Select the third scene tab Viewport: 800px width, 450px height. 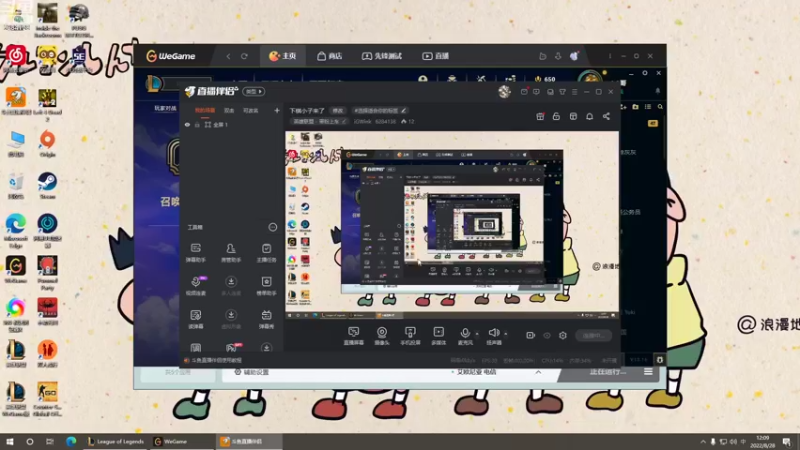[250, 110]
